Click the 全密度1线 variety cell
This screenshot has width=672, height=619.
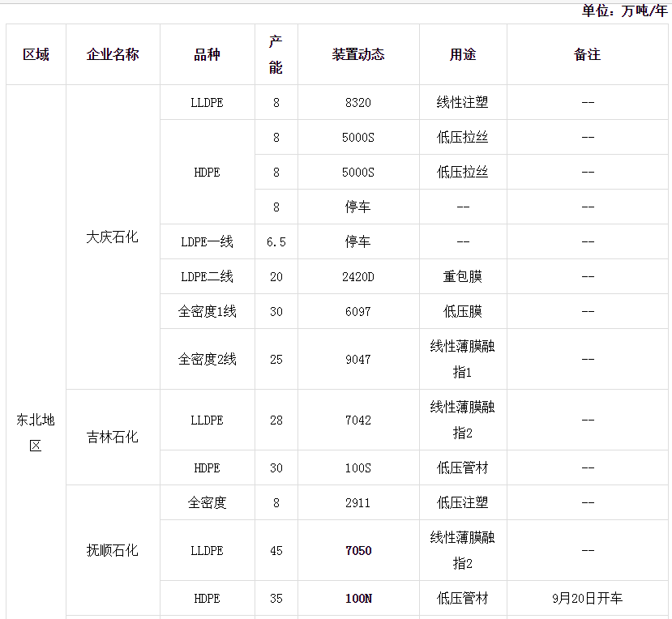(x=207, y=311)
